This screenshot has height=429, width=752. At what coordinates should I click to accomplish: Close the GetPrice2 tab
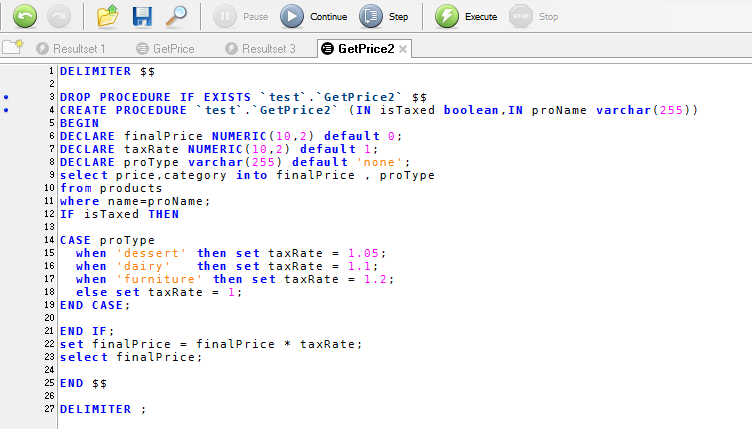point(403,49)
